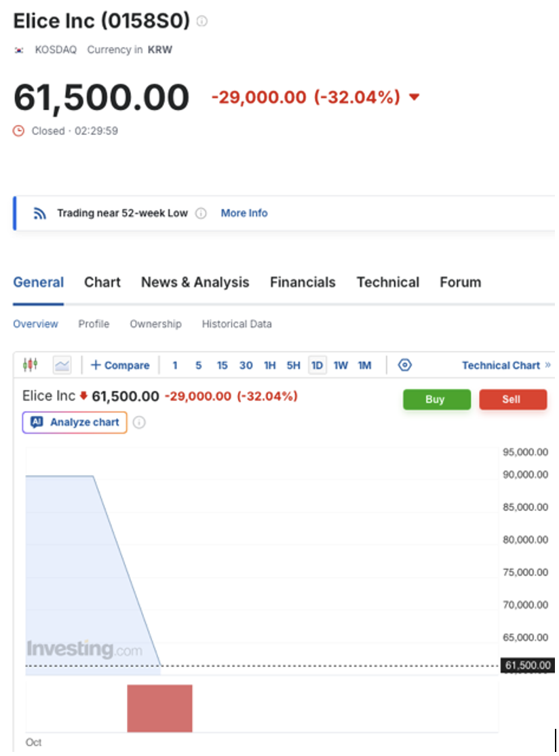Image resolution: width=559 pixels, height=756 pixels.
Task: Click the Compare button
Action: [120, 366]
